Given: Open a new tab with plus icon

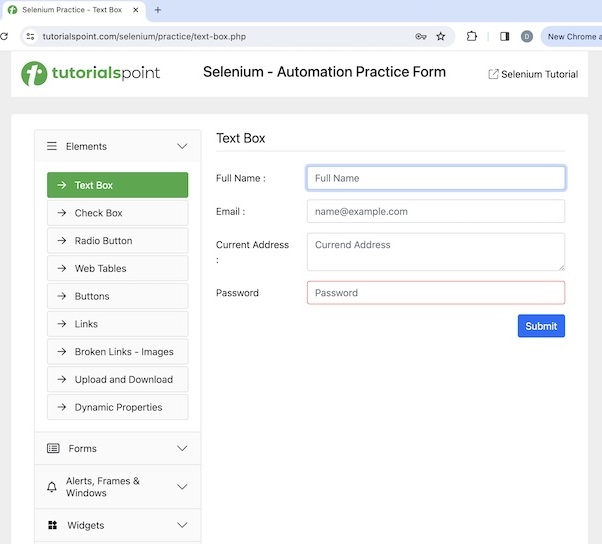Looking at the screenshot, I should 157,10.
